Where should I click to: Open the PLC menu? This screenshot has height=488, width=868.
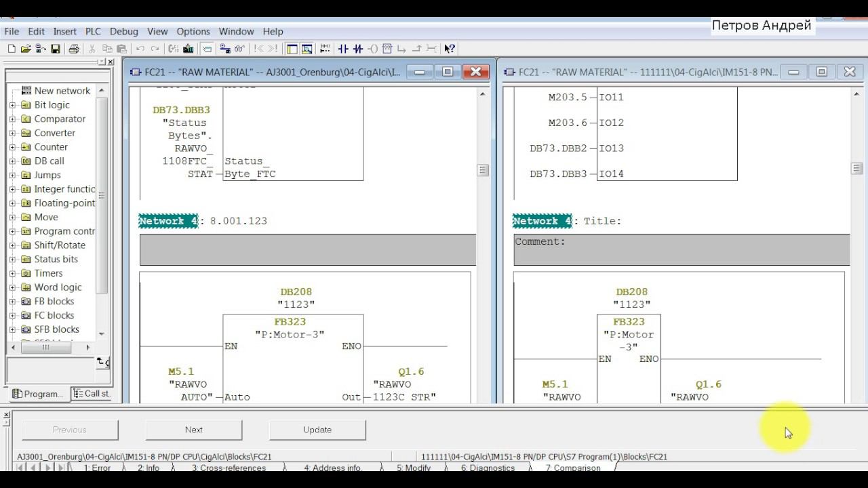click(93, 31)
